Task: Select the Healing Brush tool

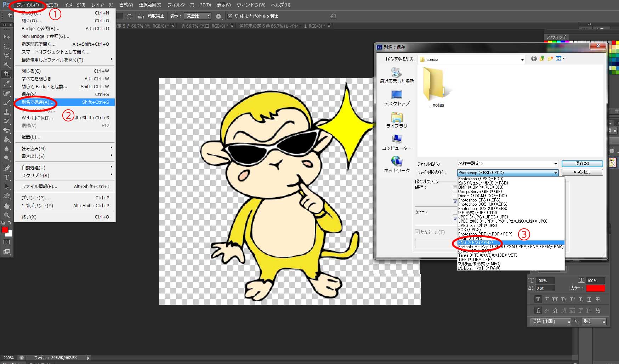Action: (x=7, y=93)
